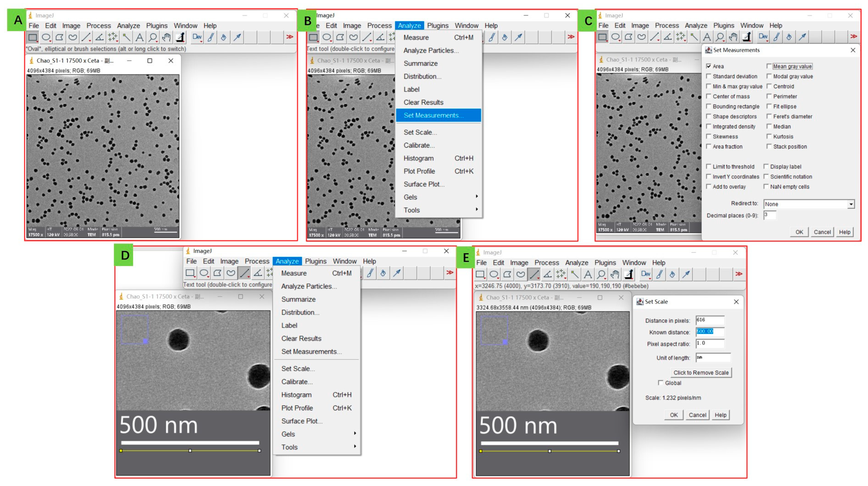
Task: Open the Redirect to dropdown
Action: (x=809, y=204)
